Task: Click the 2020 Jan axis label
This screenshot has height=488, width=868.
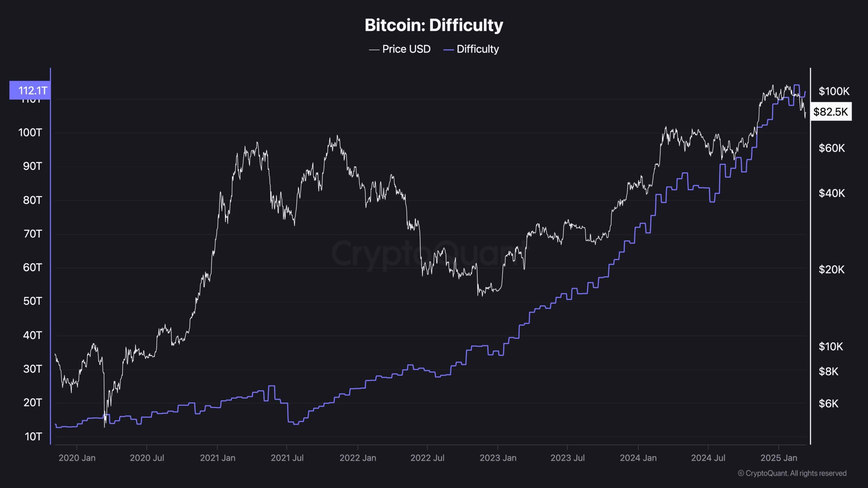Action: 77,458
